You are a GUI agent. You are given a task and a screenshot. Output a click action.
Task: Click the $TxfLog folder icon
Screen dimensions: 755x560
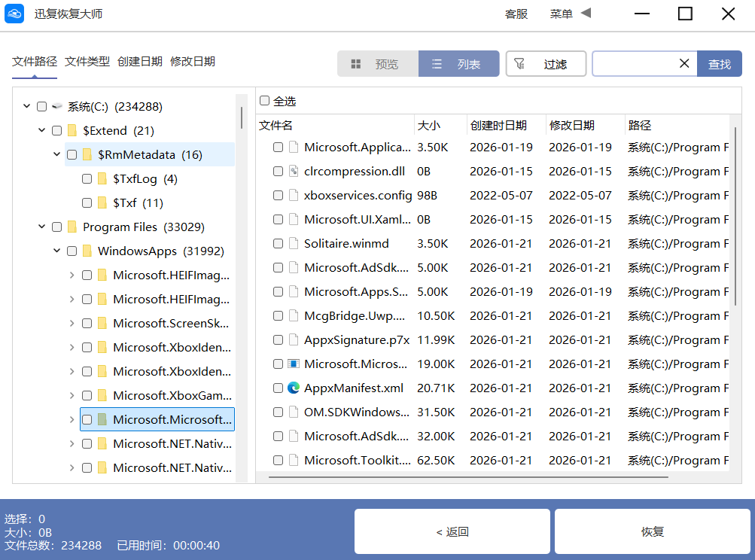[x=103, y=179]
